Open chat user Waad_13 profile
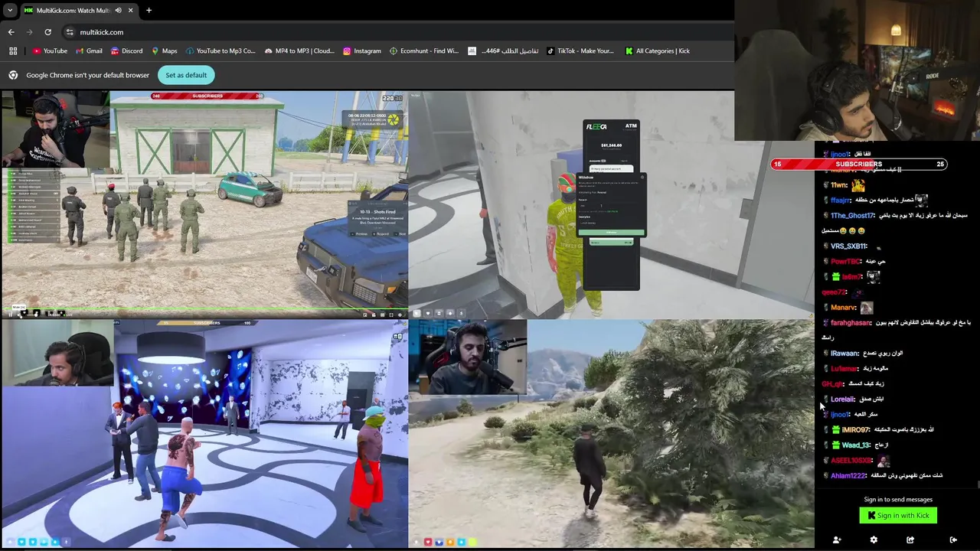The width and height of the screenshot is (980, 551). pyautogui.click(x=856, y=445)
